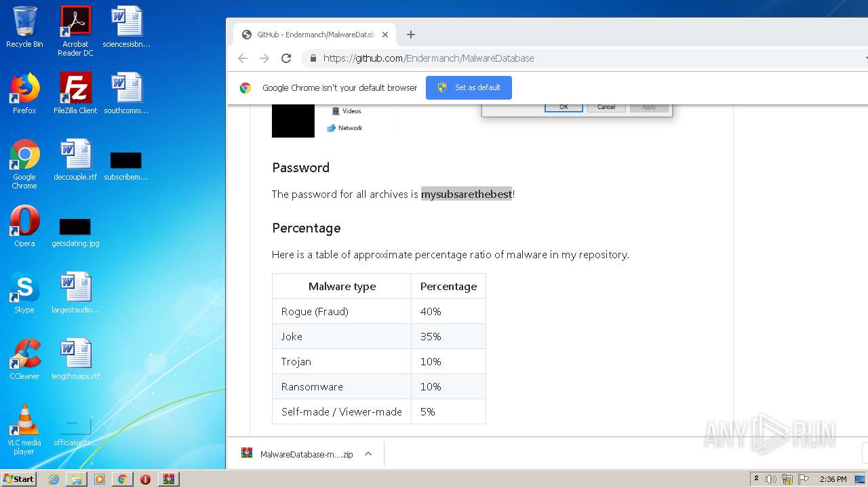Open the officialseth file on desktop
The width and height of the screenshot is (868, 488).
pos(75,432)
